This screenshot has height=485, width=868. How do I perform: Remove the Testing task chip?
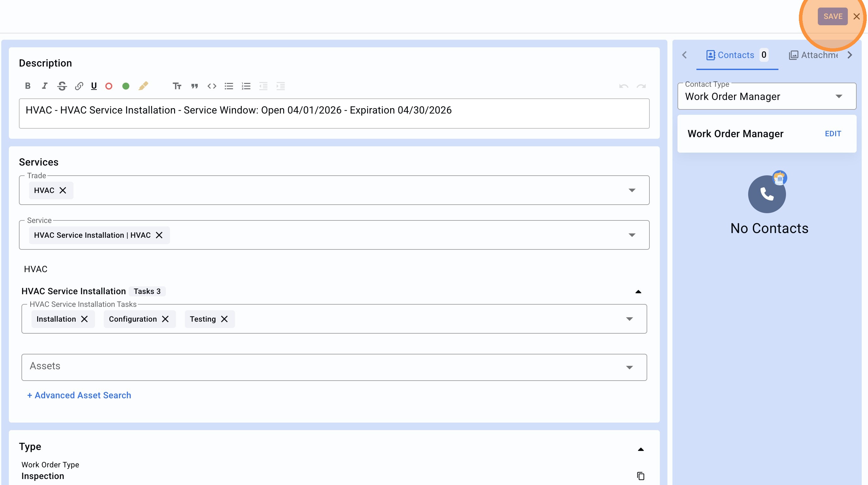tap(224, 319)
